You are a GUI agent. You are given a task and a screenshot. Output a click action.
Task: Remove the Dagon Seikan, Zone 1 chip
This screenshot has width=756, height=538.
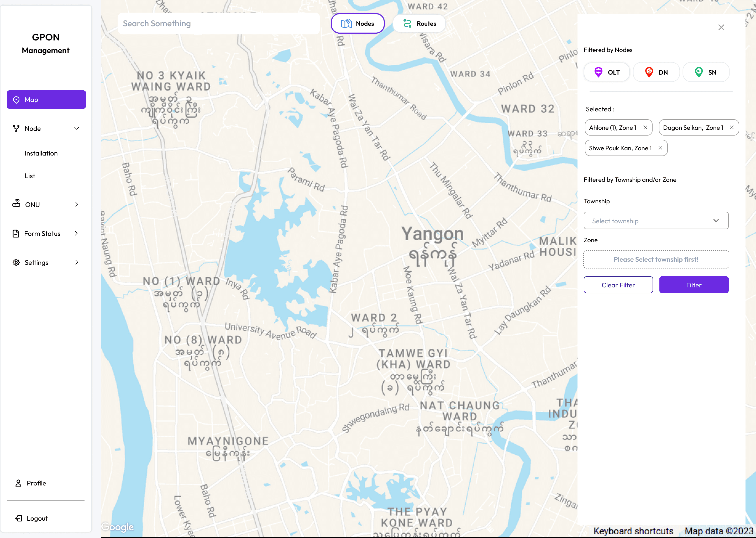point(732,128)
